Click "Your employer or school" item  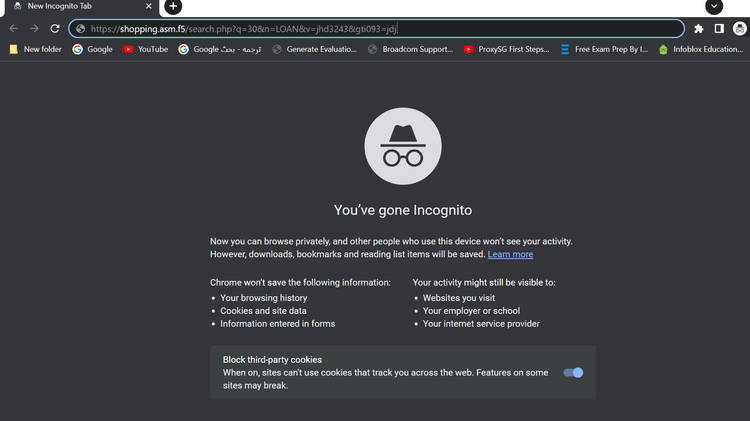pos(471,311)
